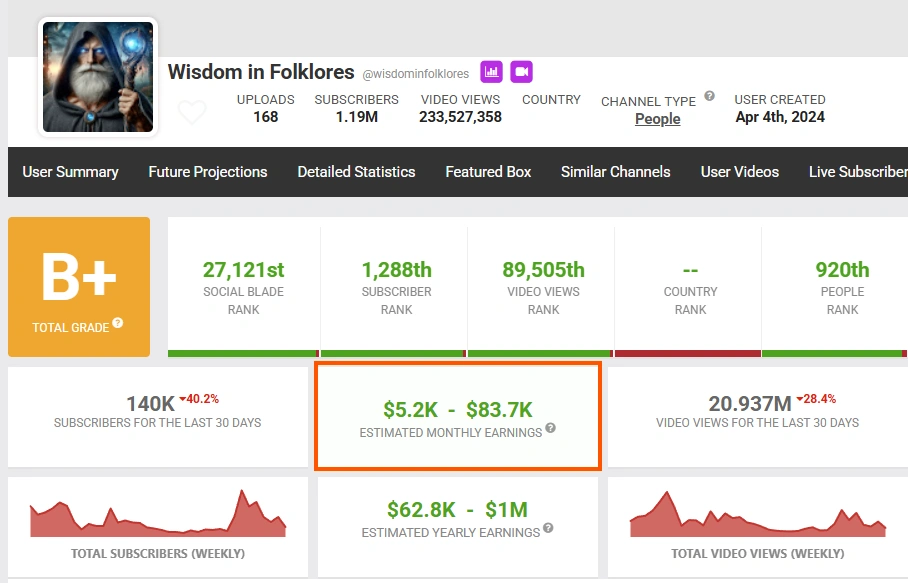Click the B+ Total Grade box
Viewport: 908px width, 583px height.
[x=79, y=287]
